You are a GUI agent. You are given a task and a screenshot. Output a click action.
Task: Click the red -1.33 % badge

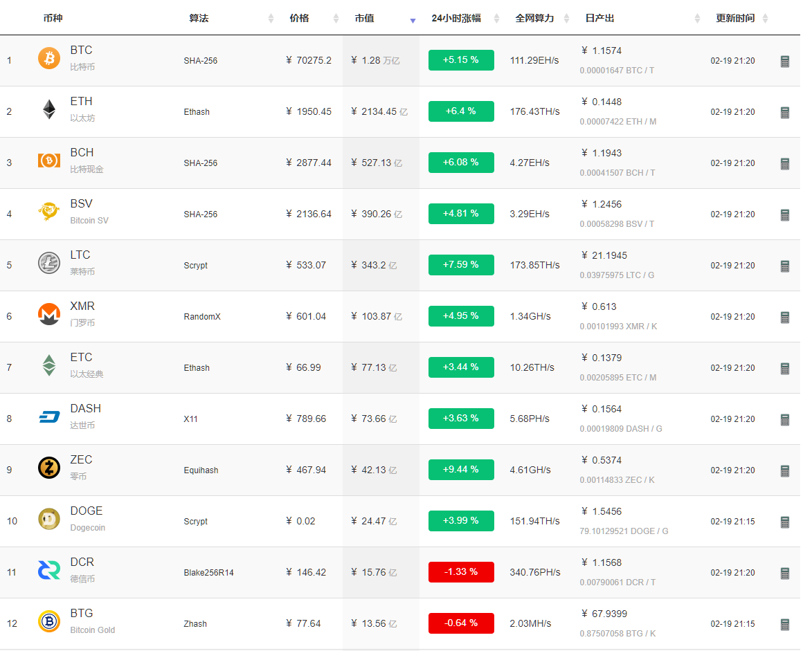coord(461,572)
